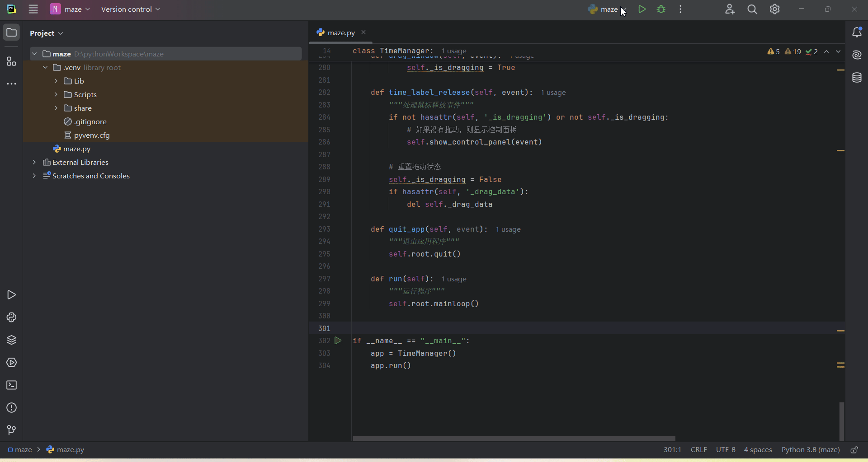
Task: Open the Search Everywhere dialog
Action: coord(752,9)
